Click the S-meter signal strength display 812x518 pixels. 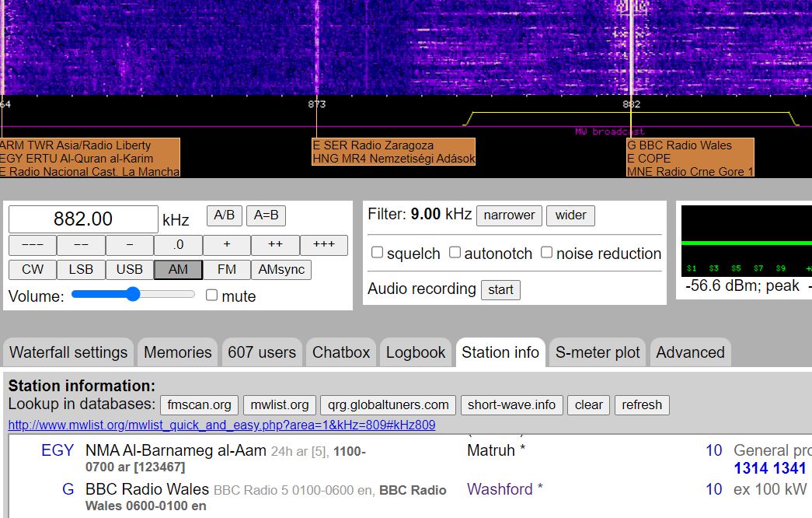tap(746, 241)
